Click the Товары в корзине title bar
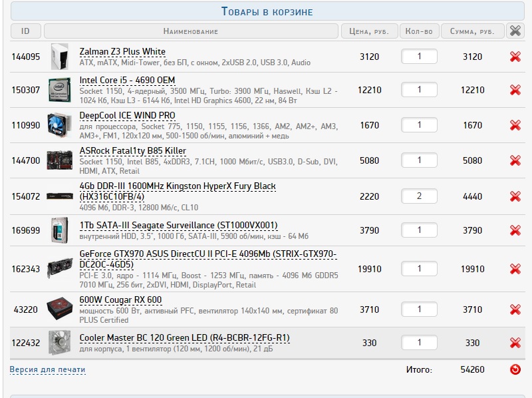532x398 pixels. (267, 11)
